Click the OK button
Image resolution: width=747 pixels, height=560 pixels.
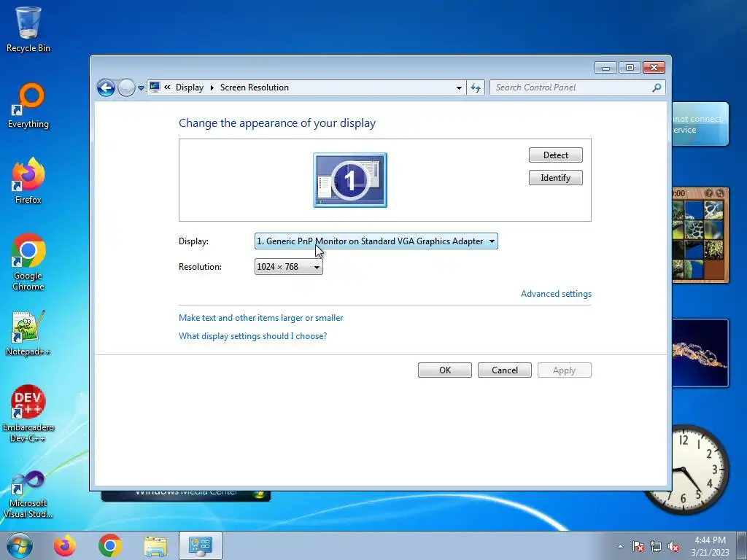pos(445,370)
